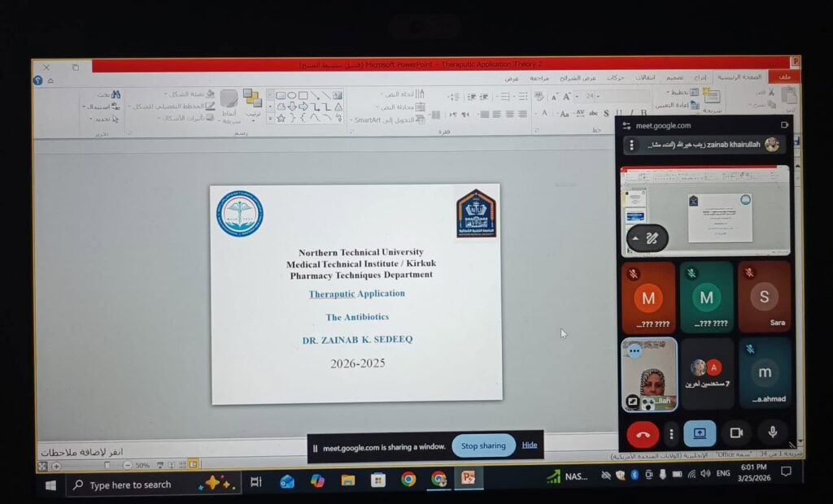
Task: Click Increase Font Size icon
Action: [567, 97]
